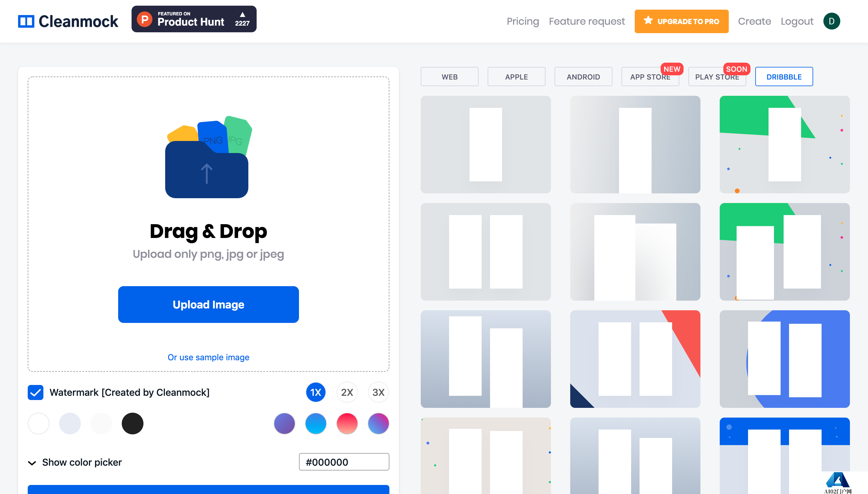
Task: Open the Pricing page
Action: tap(523, 21)
